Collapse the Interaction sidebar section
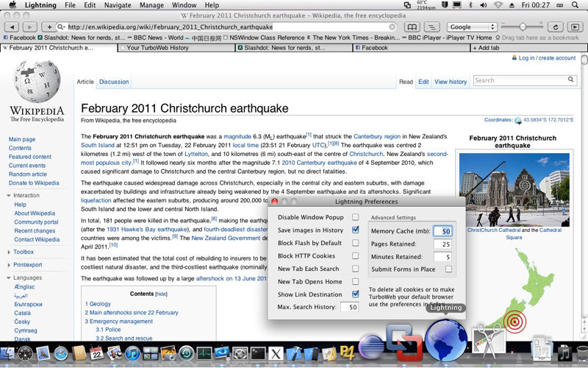Viewport: 588px width, 368px height. pos(9,196)
